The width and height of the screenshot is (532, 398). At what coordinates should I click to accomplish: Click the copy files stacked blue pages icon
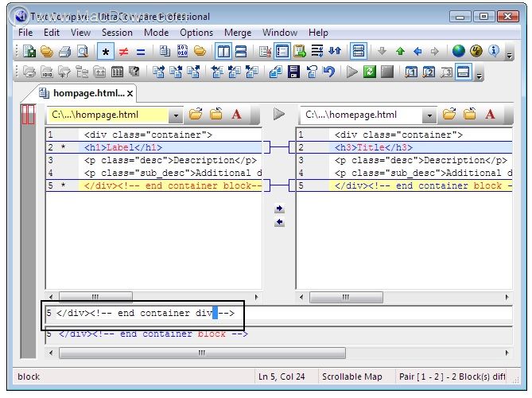click(x=276, y=72)
